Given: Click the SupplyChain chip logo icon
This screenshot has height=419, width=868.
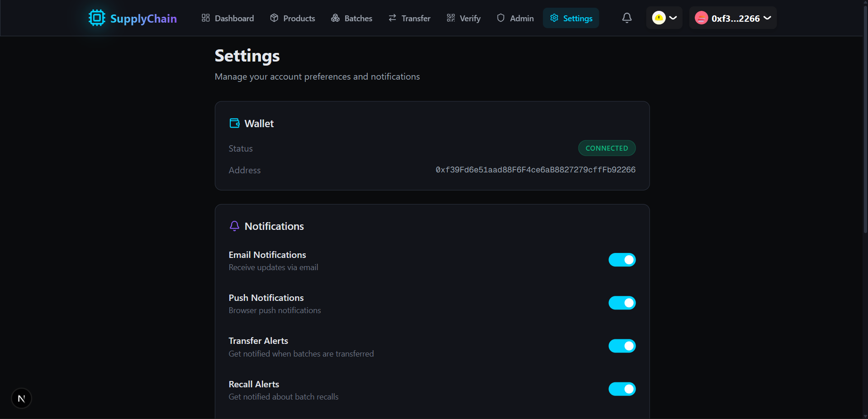Looking at the screenshot, I should click(97, 18).
